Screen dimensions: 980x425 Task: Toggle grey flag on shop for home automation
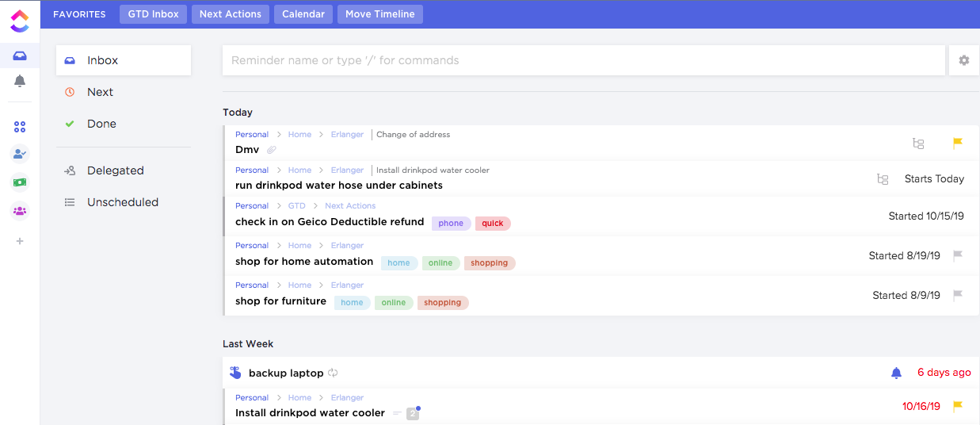coord(958,255)
